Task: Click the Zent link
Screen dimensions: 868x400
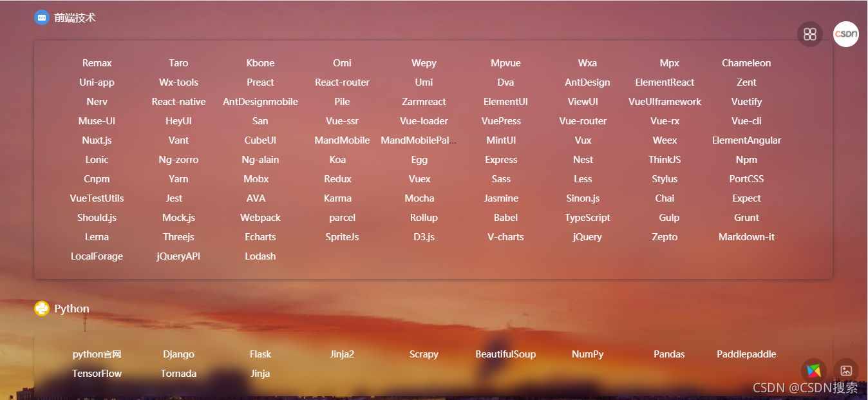Action: click(x=747, y=82)
